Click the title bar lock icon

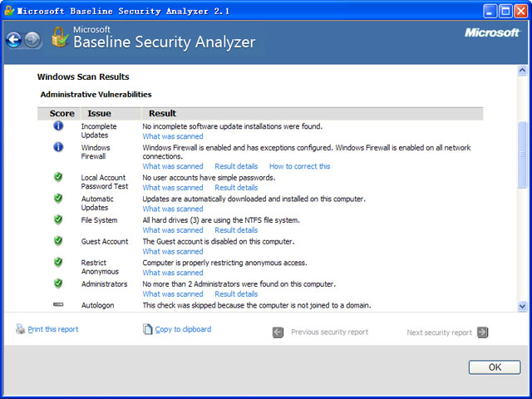tap(9, 11)
